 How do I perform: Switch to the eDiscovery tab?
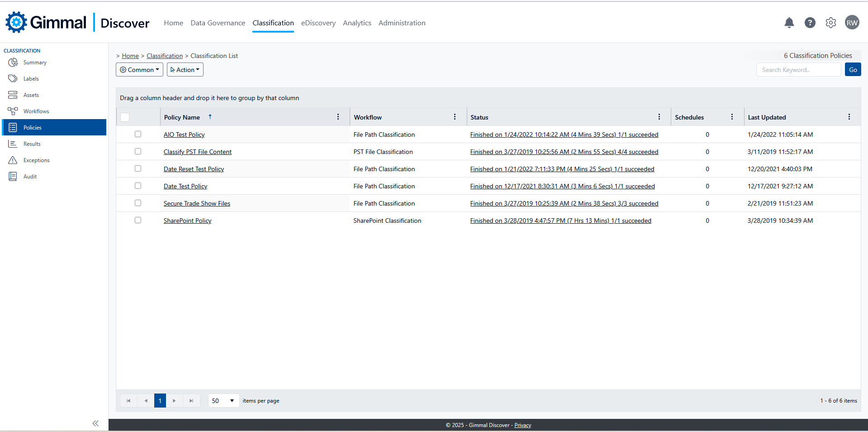pyautogui.click(x=318, y=23)
